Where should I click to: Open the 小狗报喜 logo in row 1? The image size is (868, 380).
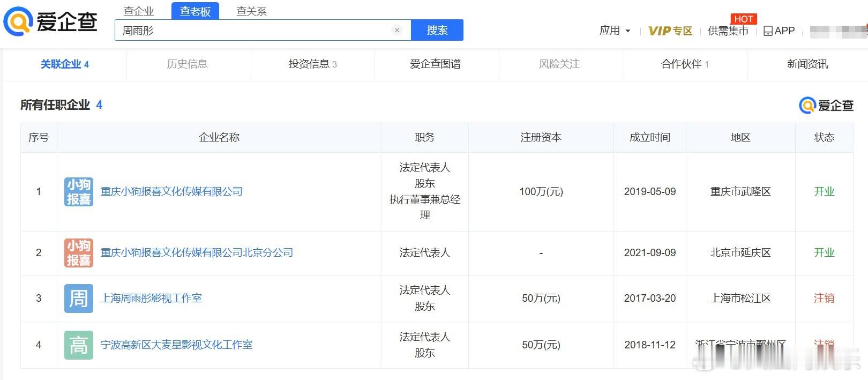click(79, 192)
